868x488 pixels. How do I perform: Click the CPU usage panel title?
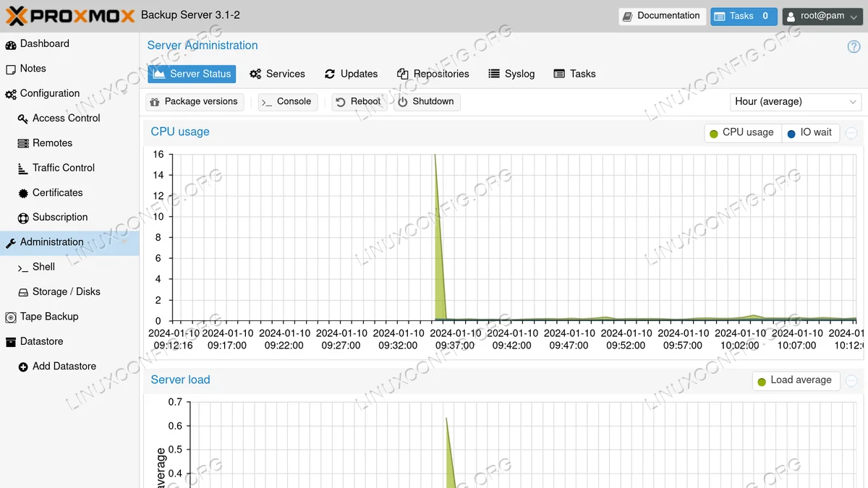(180, 132)
